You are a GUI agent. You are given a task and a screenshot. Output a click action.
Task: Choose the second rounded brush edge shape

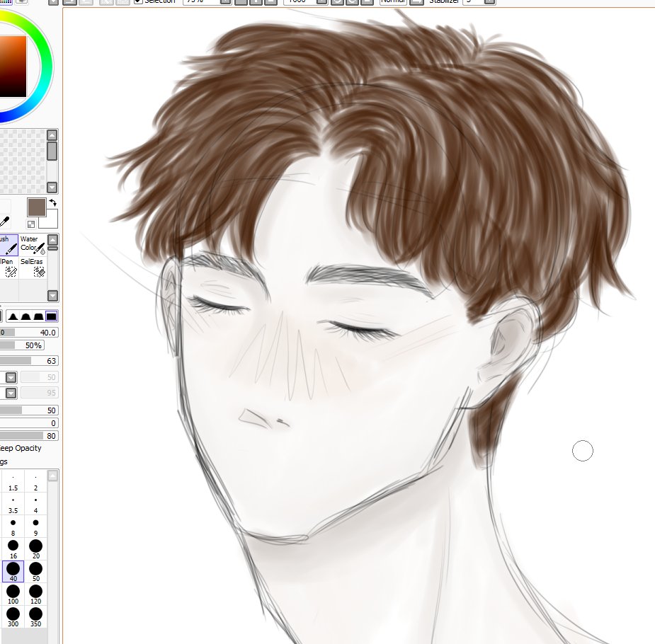pyautogui.click(x=25, y=316)
